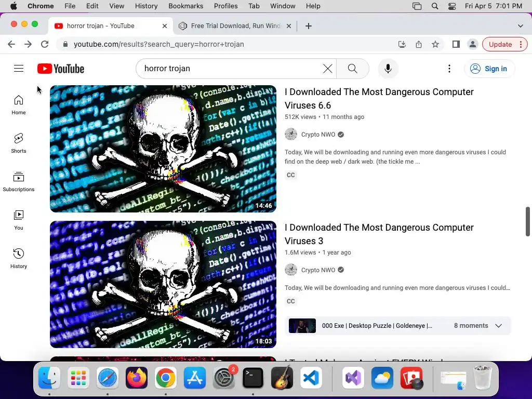Open video titled Dangerous Computer Viruses 3
The height and width of the screenshot is (399, 532).
click(x=379, y=234)
